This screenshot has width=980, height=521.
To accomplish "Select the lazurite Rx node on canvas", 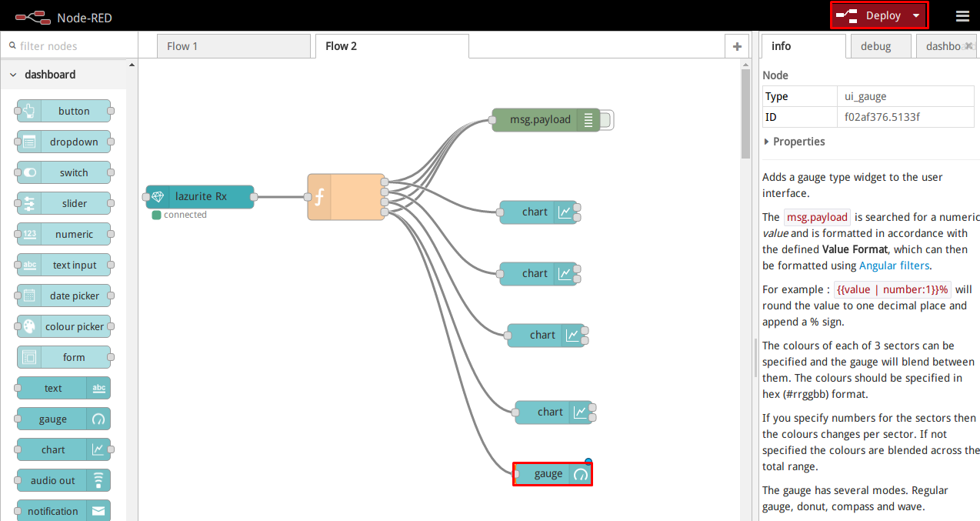I will (200, 196).
